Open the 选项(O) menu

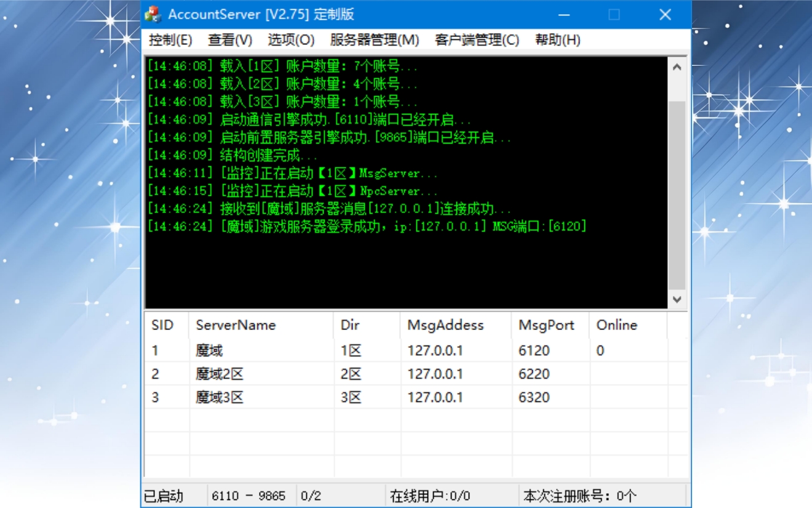click(x=291, y=40)
